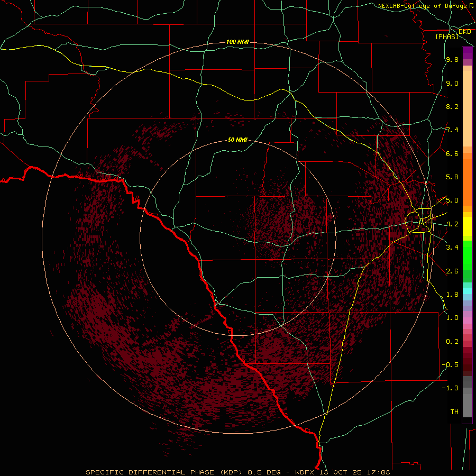Click the 50 NMI range ring label
Screen dimensions: 476x476
coord(237,140)
